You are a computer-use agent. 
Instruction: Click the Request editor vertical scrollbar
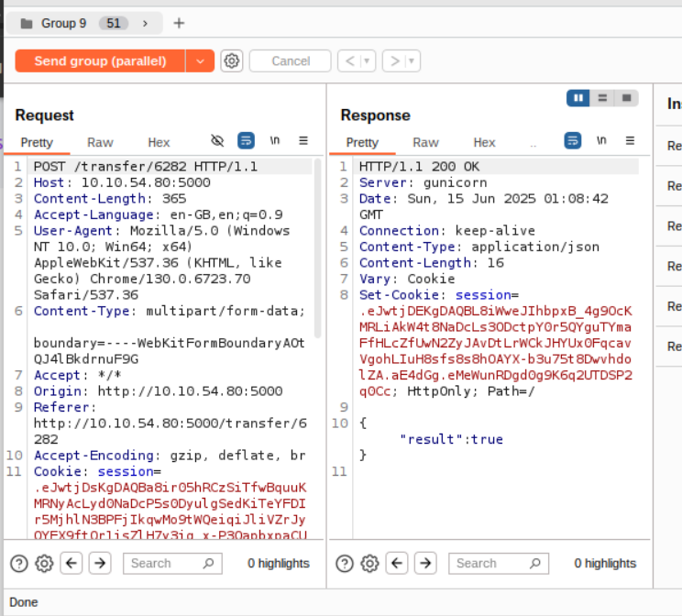point(317,248)
